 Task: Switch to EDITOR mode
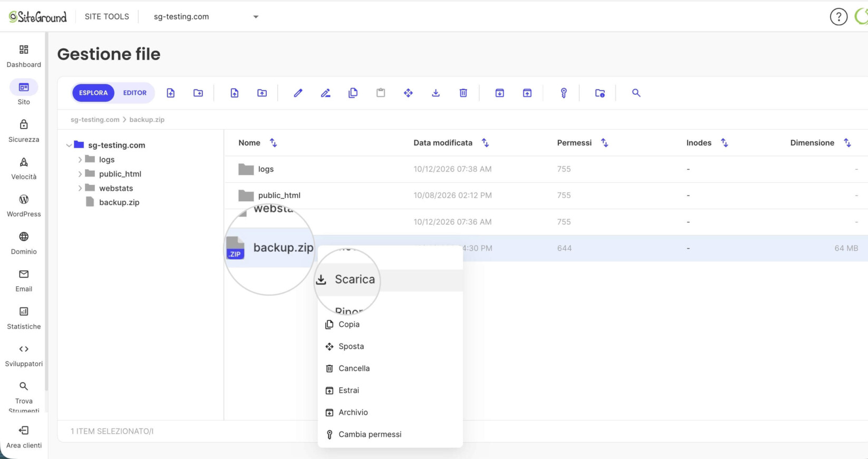pyautogui.click(x=135, y=93)
